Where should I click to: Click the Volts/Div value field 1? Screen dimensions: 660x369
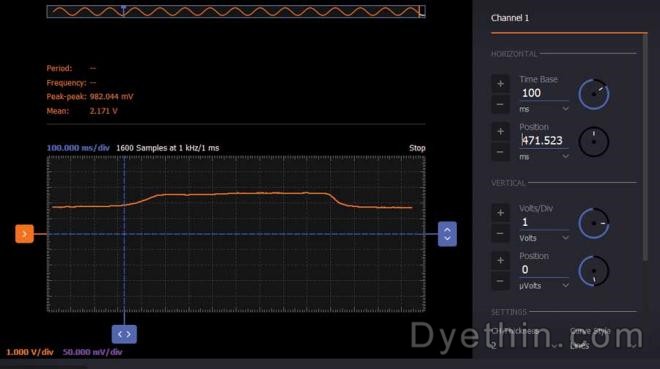point(544,222)
